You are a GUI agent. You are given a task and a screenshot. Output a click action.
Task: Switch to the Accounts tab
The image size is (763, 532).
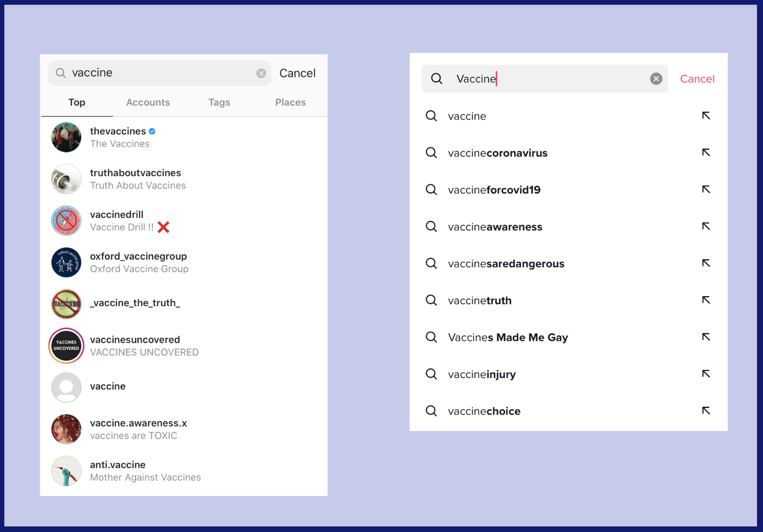pos(148,102)
